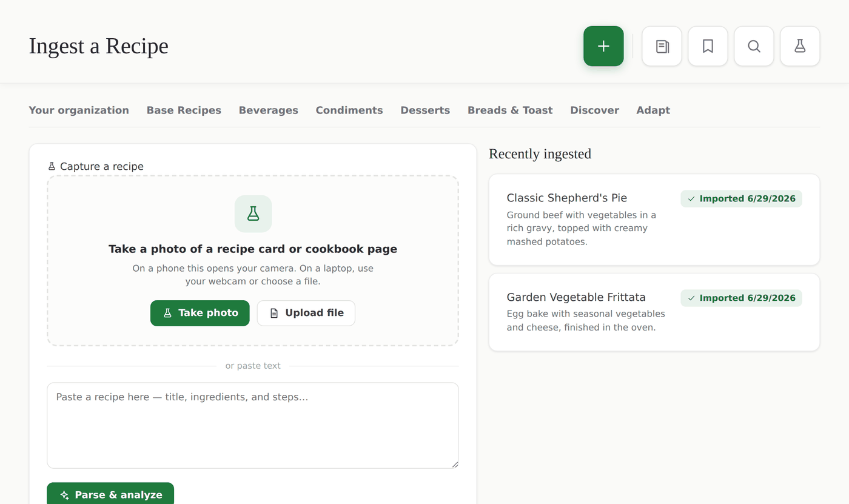Click the Recently ingested heading
This screenshot has height=504, width=849.
540,154
